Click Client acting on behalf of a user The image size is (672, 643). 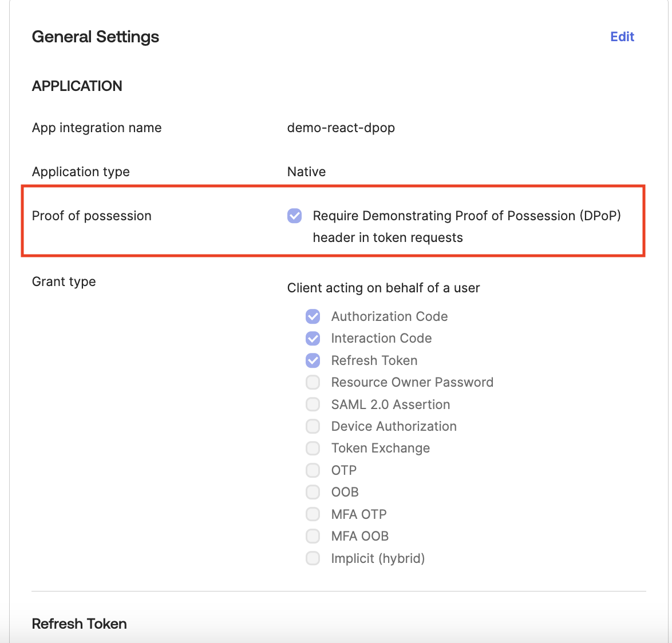click(384, 288)
